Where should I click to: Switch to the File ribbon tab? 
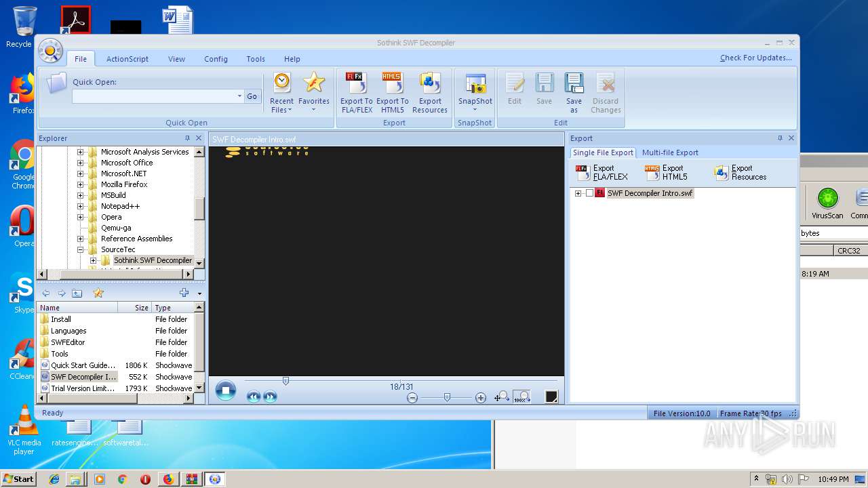[x=81, y=59]
